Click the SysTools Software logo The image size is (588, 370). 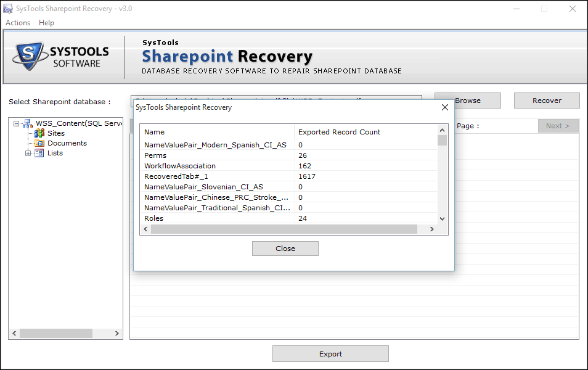point(61,57)
